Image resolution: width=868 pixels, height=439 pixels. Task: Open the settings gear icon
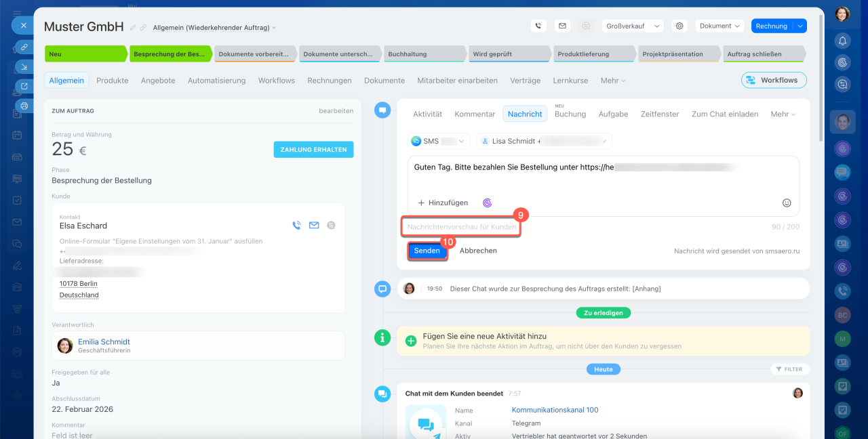tap(679, 26)
